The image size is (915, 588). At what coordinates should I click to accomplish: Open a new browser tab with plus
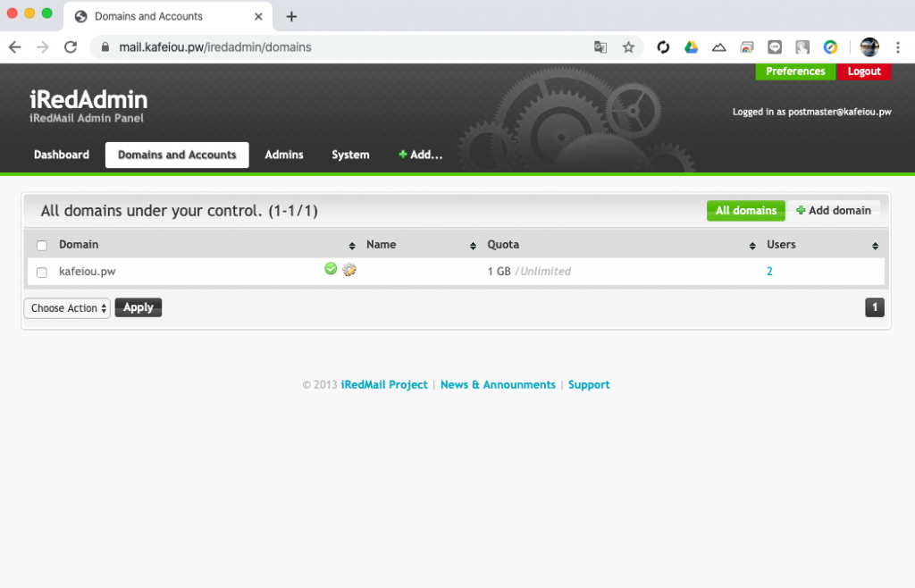pos(291,16)
